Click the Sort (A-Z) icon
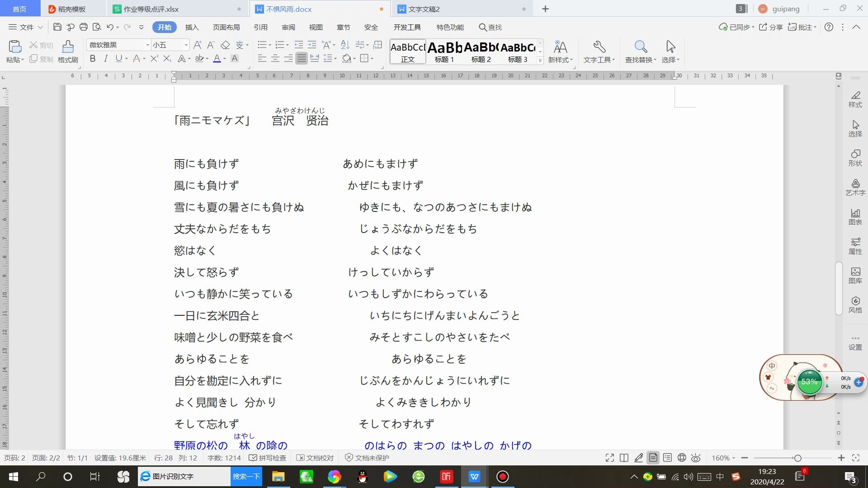868x488 pixels. (x=345, y=45)
